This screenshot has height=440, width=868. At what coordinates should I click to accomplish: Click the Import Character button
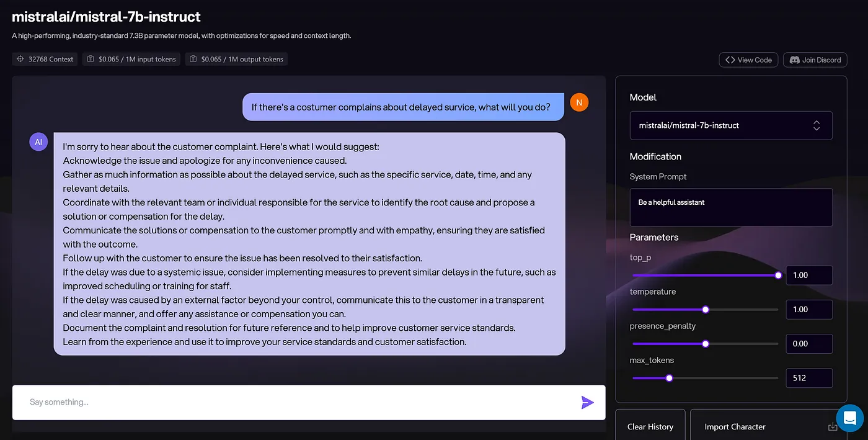tap(735, 426)
